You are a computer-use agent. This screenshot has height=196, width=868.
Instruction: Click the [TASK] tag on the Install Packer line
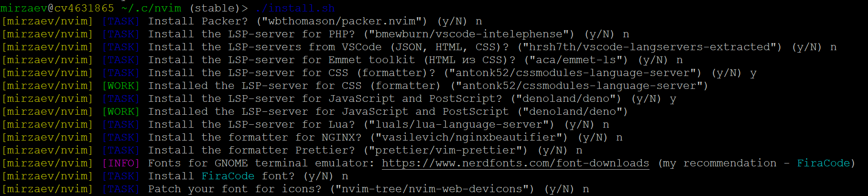tap(121, 22)
